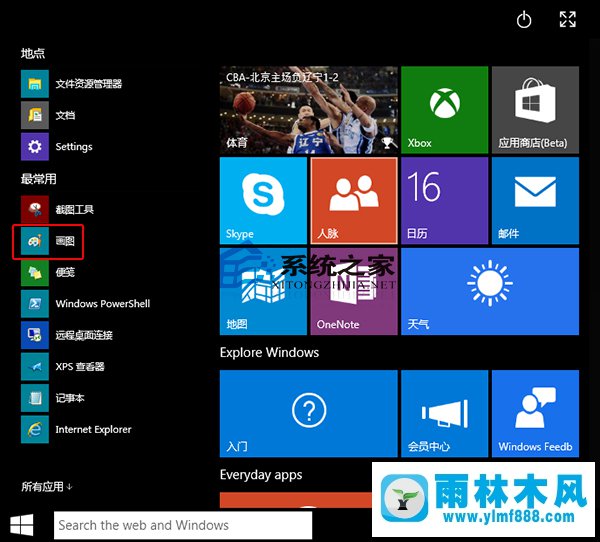Open 便笺 sticky notes icon

point(35,272)
